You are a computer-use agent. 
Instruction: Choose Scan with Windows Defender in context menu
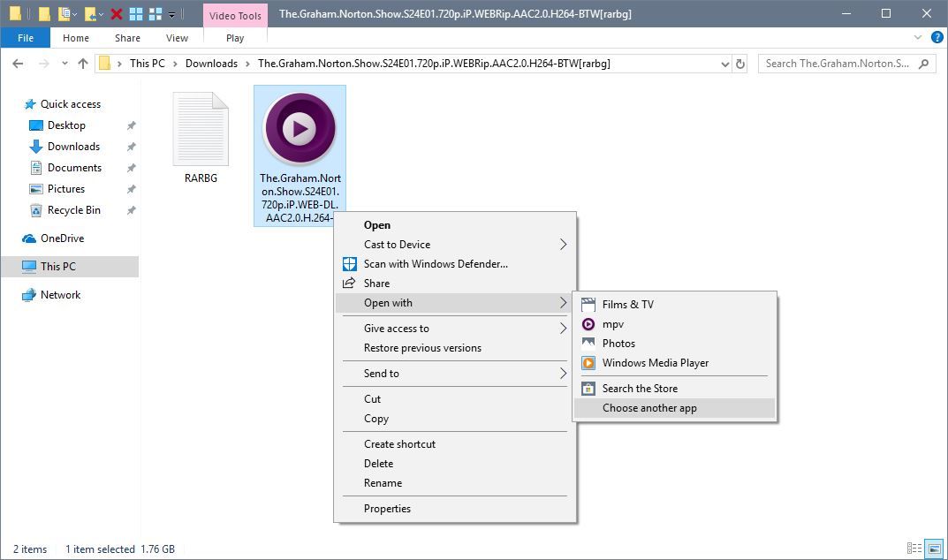coord(456,264)
